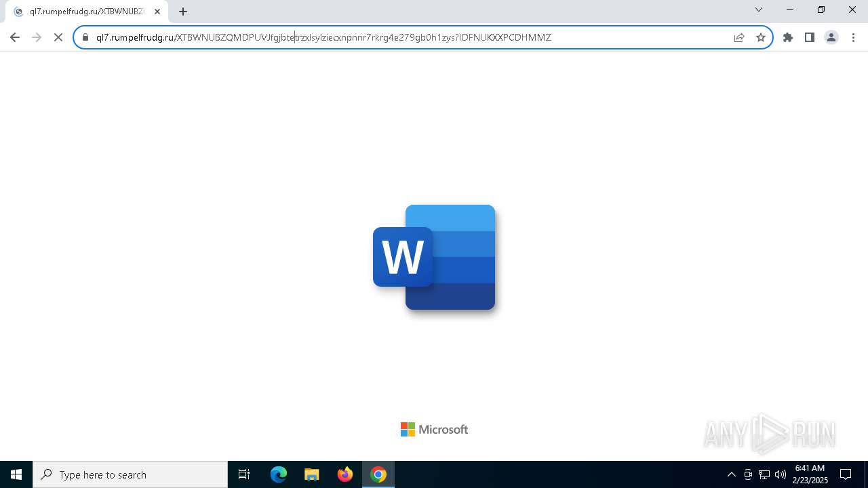The image size is (868, 488).
Task: Click the Microsoft logo at bottom
Action: 434,429
